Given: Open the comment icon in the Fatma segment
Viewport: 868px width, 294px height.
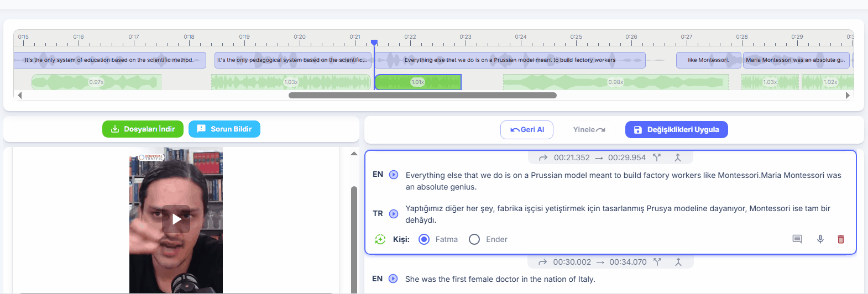Looking at the screenshot, I should click(797, 239).
